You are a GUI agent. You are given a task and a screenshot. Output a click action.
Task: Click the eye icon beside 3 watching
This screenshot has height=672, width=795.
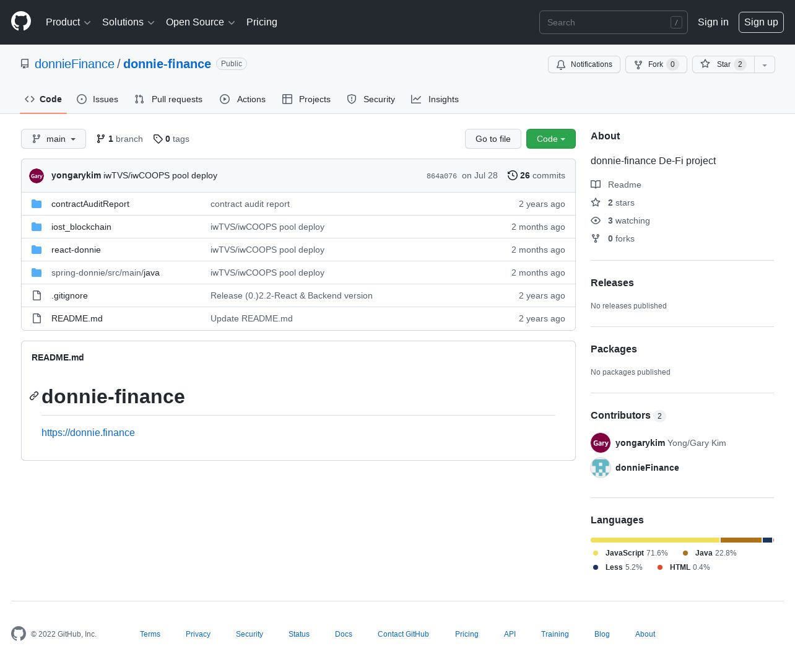click(596, 220)
